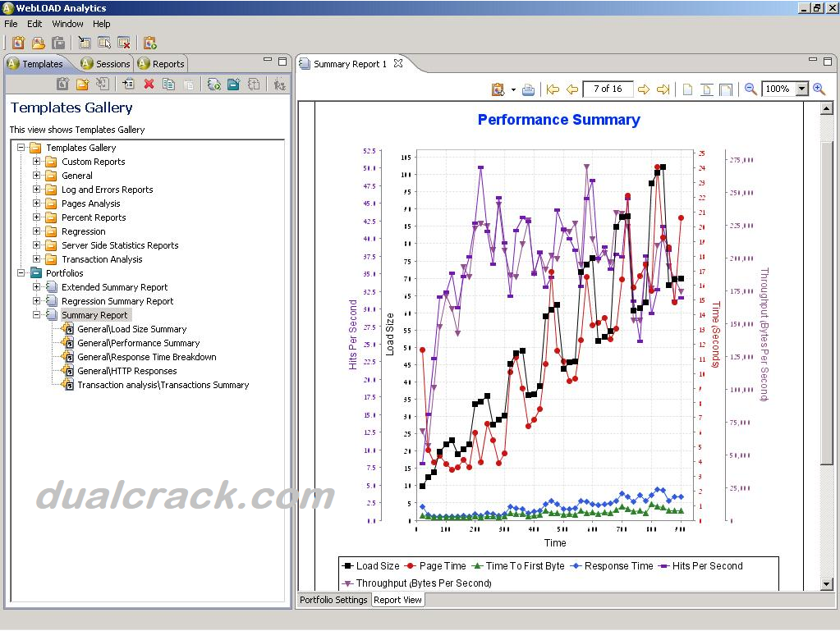
Task: Open the Window menu
Action: (67, 24)
